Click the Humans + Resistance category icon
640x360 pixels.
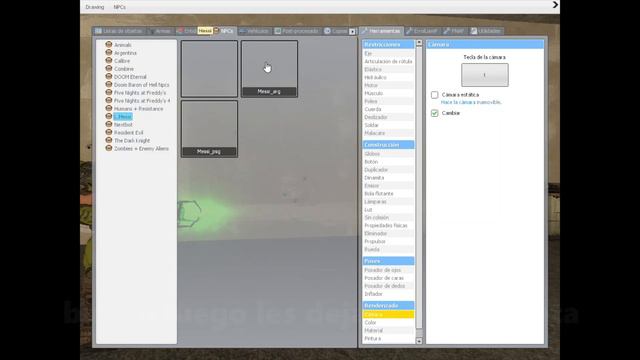(109, 108)
